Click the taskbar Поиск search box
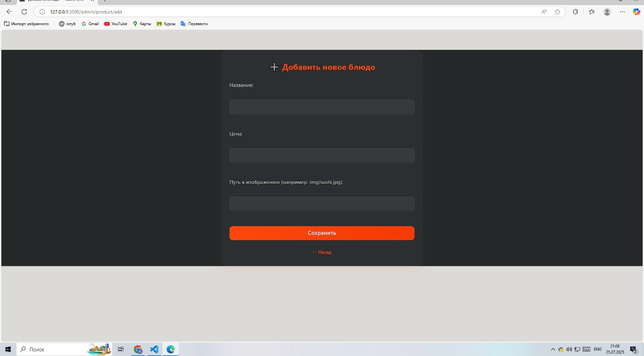Screen dimensions: 644x356 click(x=65, y=349)
